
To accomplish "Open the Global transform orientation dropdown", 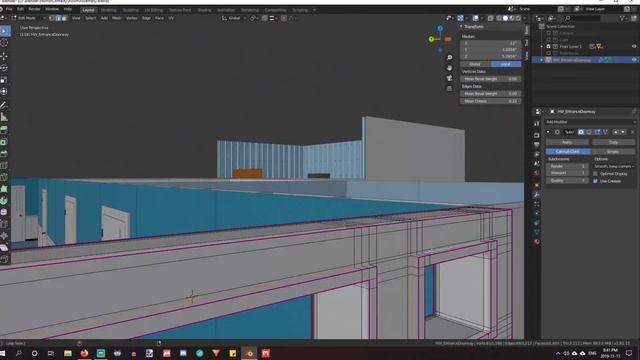I will [x=234, y=18].
